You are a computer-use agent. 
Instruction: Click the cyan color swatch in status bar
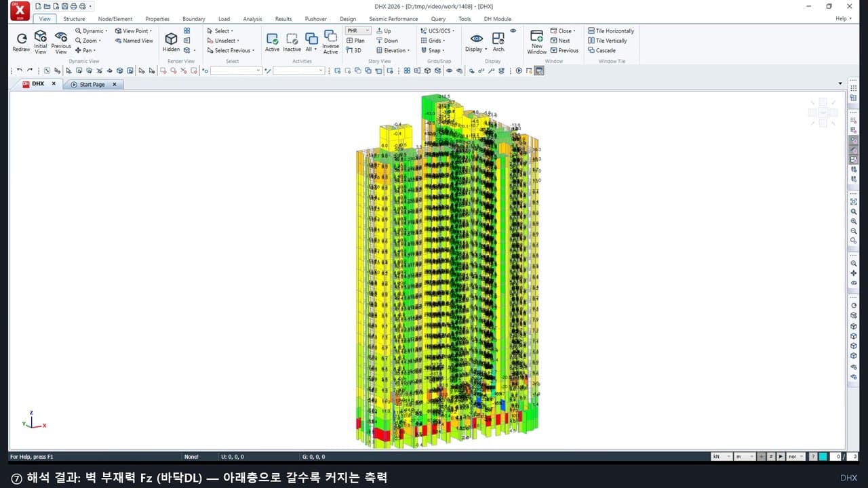823,457
